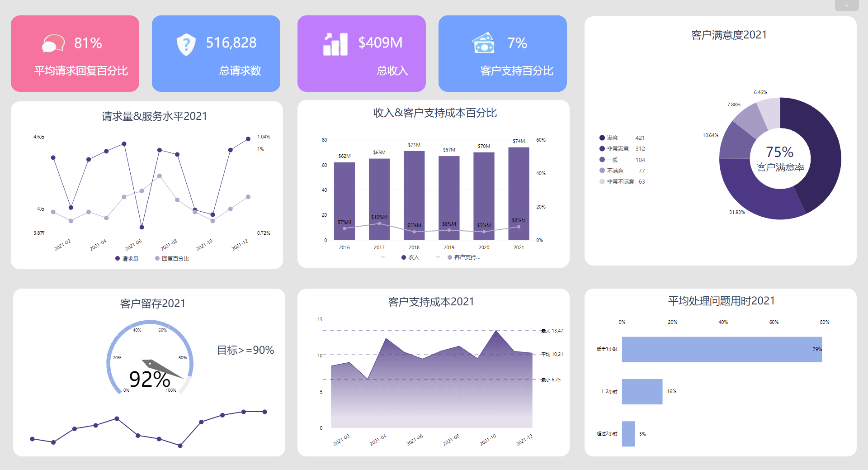Select the 客户支持百分比 KPI card label

click(x=517, y=71)
